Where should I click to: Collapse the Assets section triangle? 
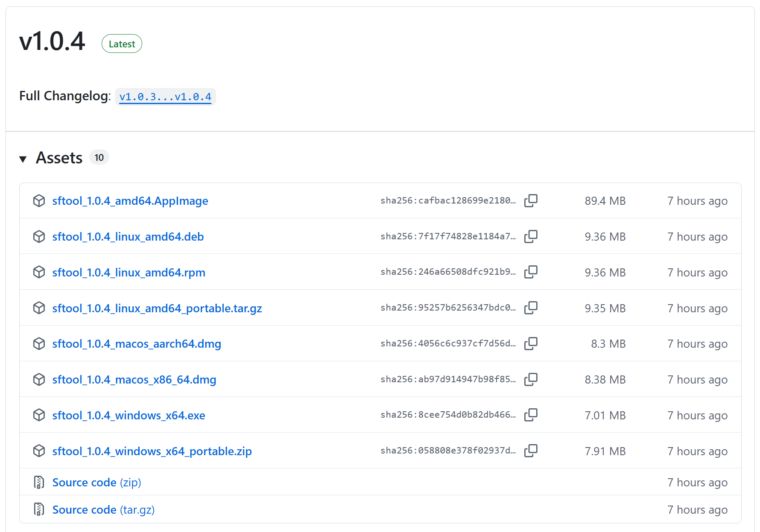(x=23, y=159)
